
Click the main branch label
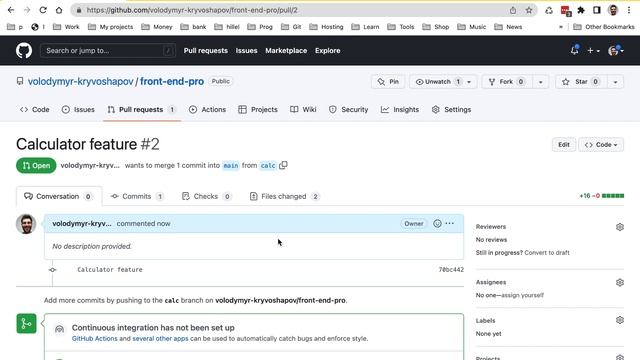231,165
